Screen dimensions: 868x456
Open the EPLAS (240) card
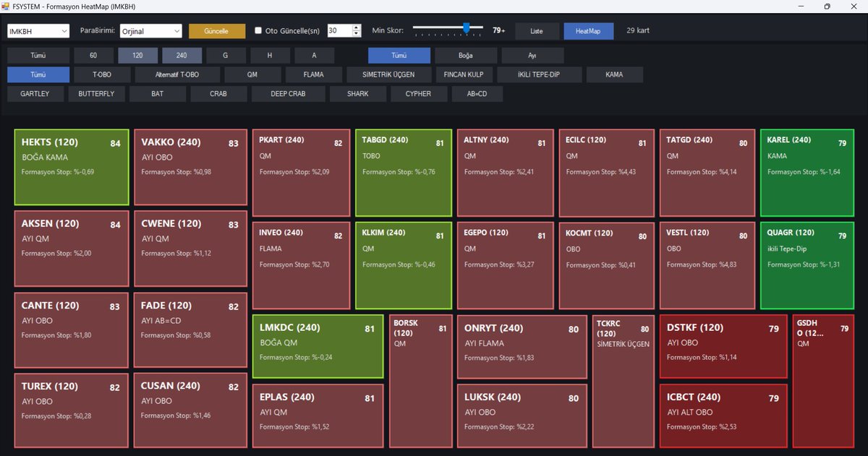point(318,416)
